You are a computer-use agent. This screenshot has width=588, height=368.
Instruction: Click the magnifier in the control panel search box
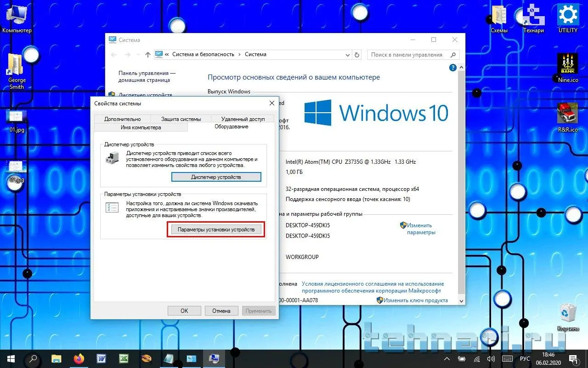pos(452,55)
